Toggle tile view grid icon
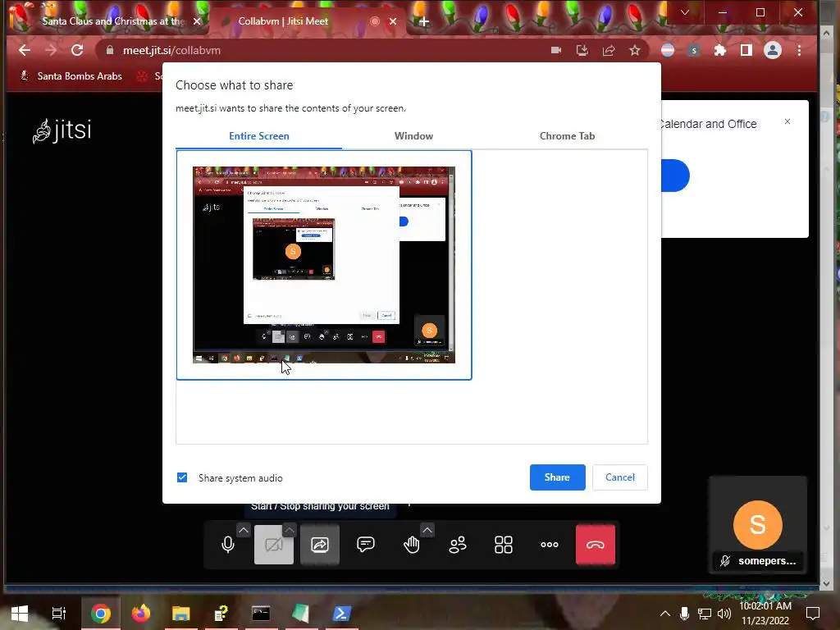The image size is (840, 630). [504, 545]
